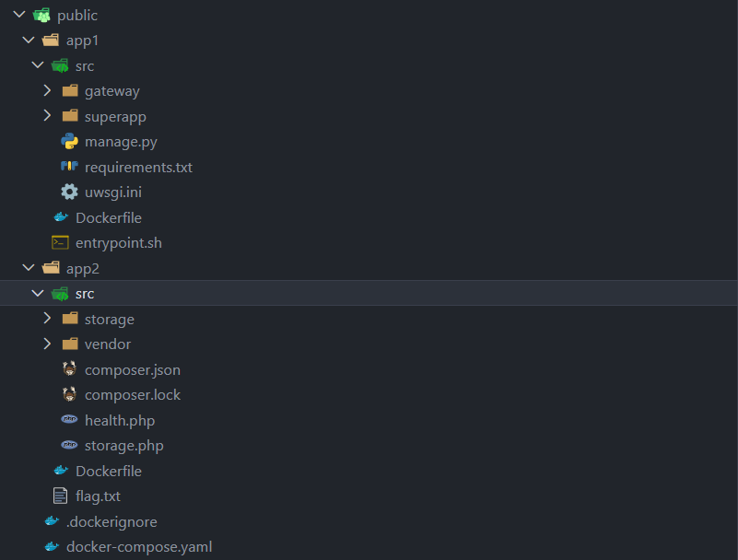The width and height of the screenshot is (738, 560).
Task: Open the .dockerignore file
Action: pos(111,521)
